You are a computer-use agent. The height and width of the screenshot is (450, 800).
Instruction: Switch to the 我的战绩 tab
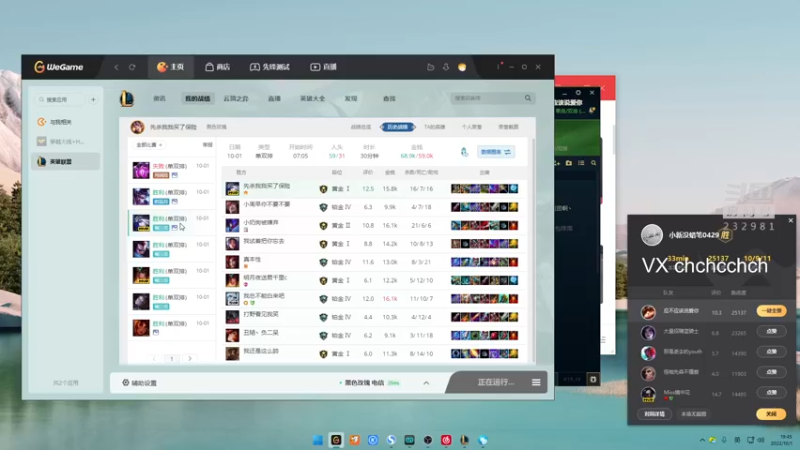[197, 98]
